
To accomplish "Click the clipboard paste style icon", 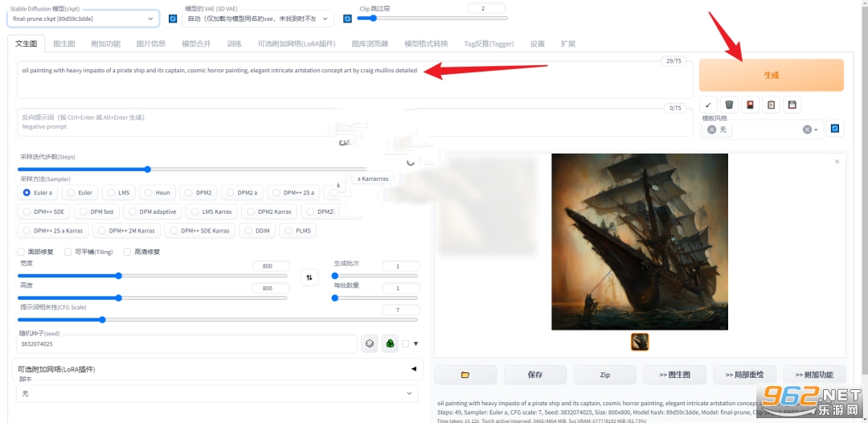I will [771, 105].
